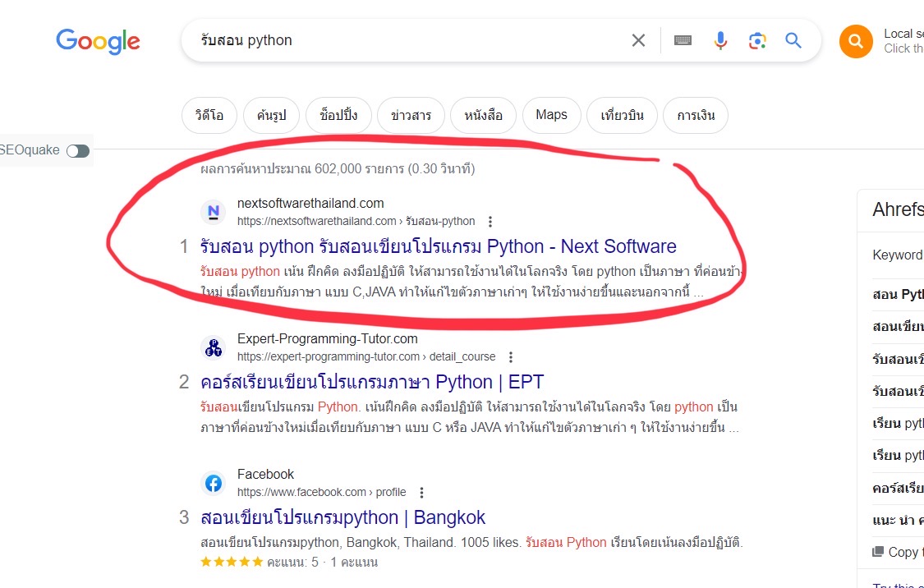This screenshot has width=924, height=588.
Task: Click the blue magnifier search icon
Action: pyautogui.click(x=793, y=40)
